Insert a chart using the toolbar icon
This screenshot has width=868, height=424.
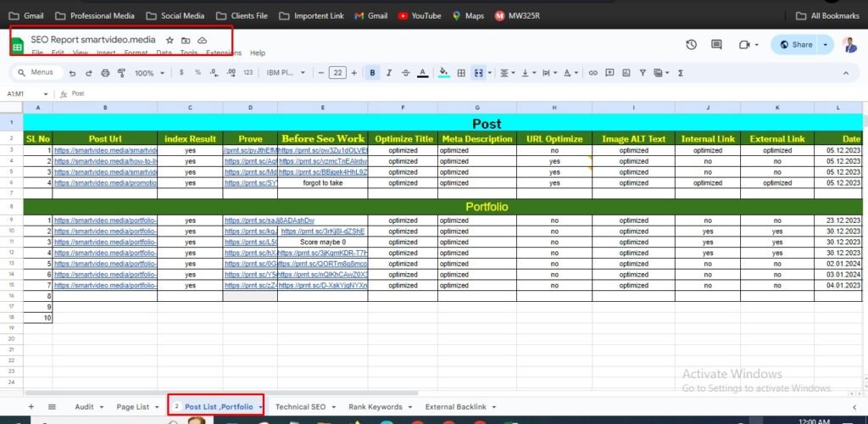626,73
